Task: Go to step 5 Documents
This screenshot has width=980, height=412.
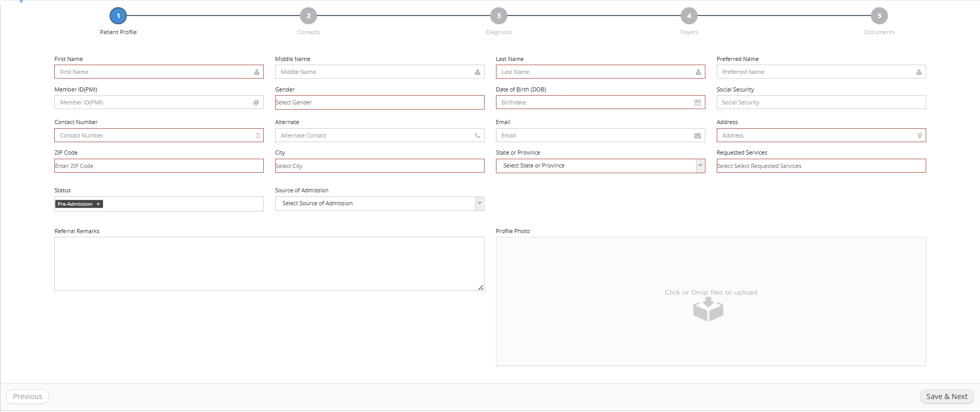Action: [880, 16]
